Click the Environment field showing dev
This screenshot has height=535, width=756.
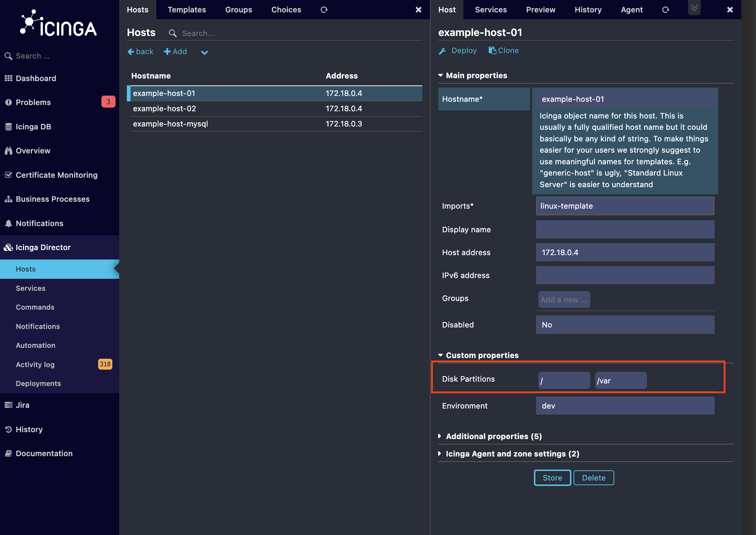(x=625, y=406)
